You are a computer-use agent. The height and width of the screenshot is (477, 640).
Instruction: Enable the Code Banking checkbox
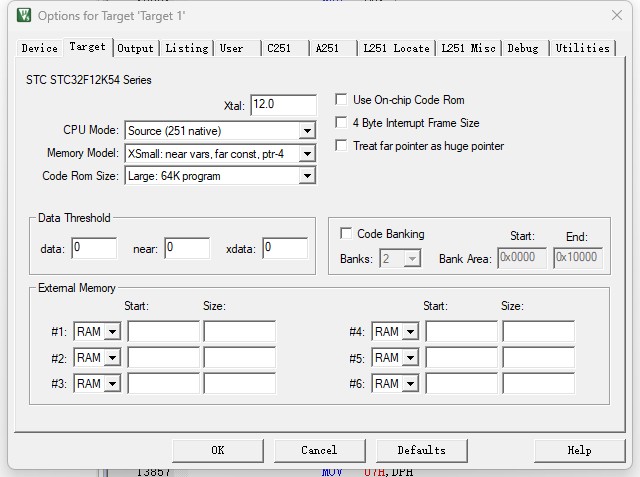point(346,233)
